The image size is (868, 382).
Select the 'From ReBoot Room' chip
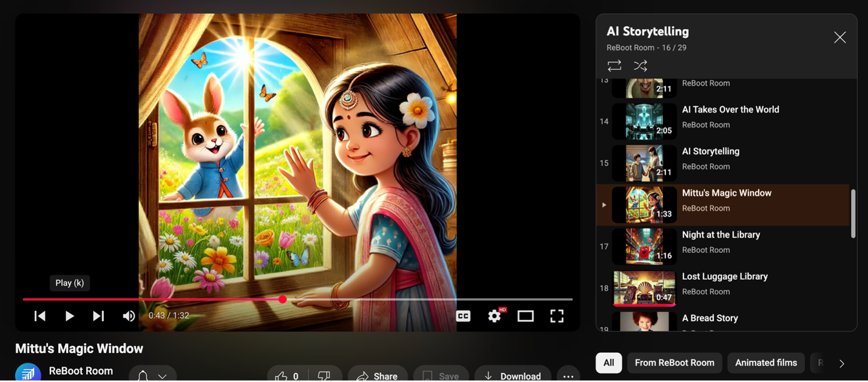point(674,363)
